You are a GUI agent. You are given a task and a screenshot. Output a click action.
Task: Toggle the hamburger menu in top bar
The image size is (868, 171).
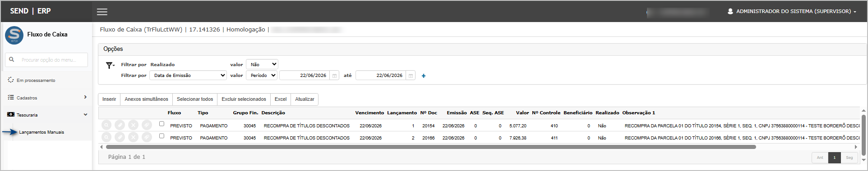tap(102, 12)
